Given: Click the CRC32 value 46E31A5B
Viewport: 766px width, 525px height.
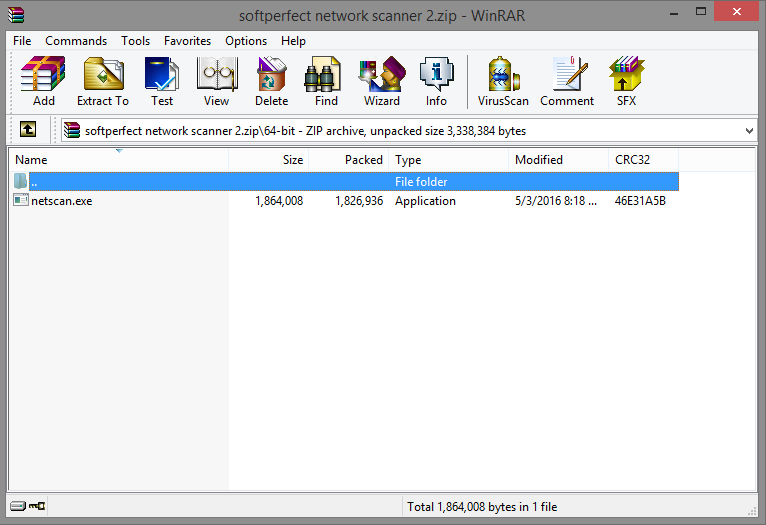Looking at the screenshot, I should point(640,201).
